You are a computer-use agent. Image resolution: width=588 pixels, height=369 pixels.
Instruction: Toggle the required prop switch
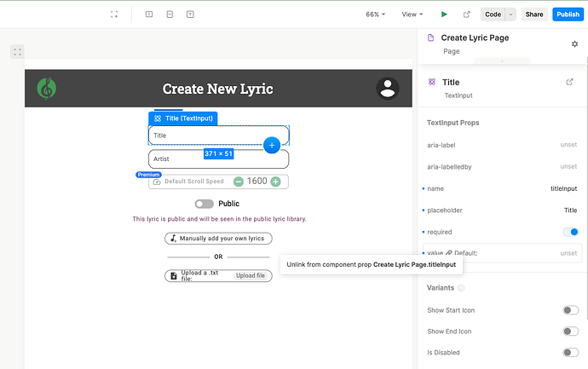570,232
